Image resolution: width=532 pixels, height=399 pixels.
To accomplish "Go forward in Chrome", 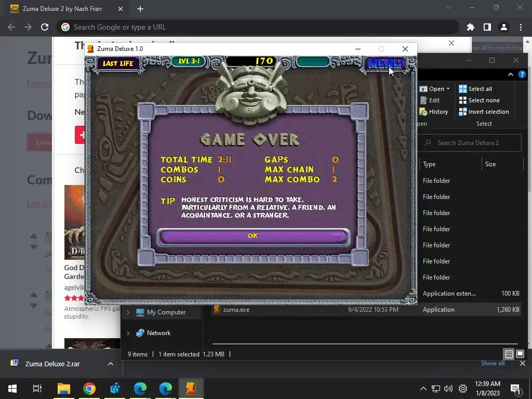I will click(x=28, y=27).
